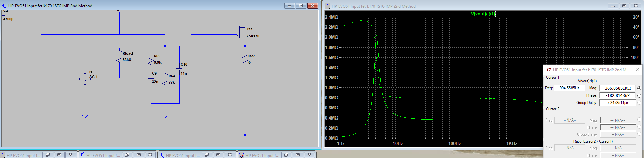Click ground symbol below R64 network
This screenshot has width=644, height=158.
click(x=165, y=116)
